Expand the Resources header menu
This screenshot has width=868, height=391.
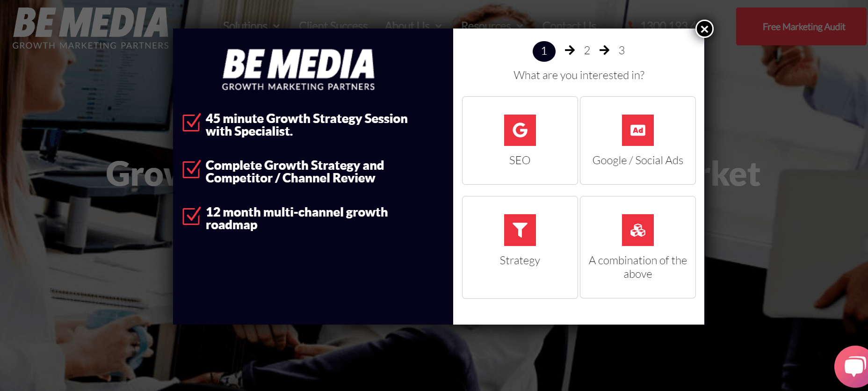pos(492,25)
